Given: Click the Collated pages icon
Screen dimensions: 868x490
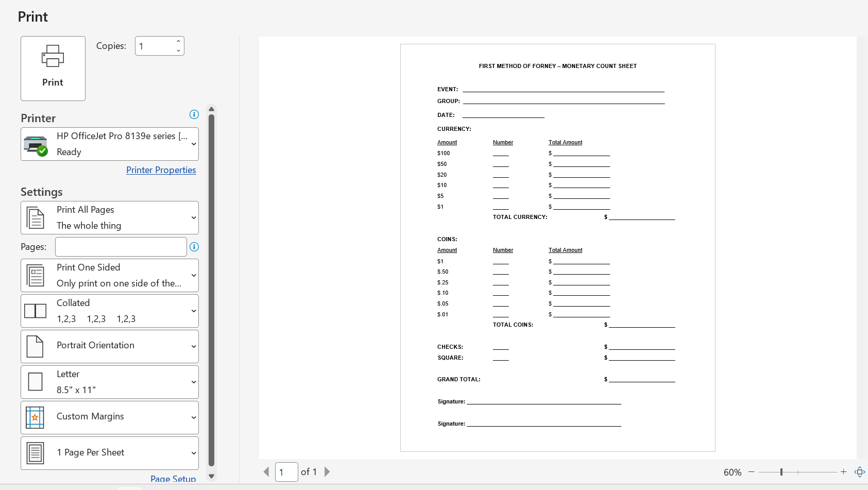Looking at the screenshot, I should click(36, 311).
